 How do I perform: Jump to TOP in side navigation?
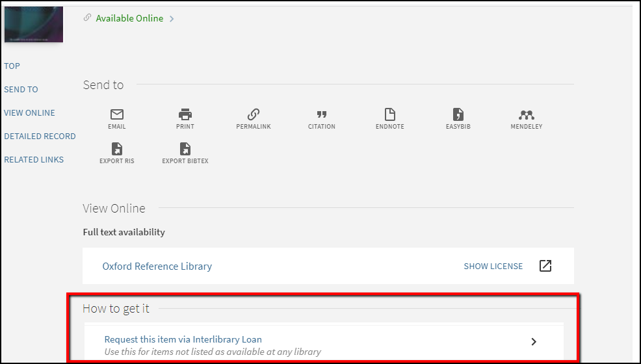click(12, 66)
